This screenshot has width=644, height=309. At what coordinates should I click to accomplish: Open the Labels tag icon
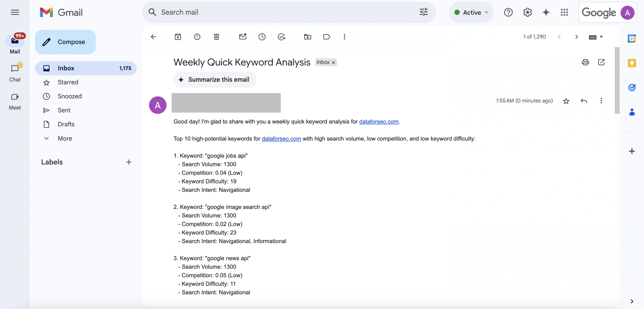click(327, 37)
